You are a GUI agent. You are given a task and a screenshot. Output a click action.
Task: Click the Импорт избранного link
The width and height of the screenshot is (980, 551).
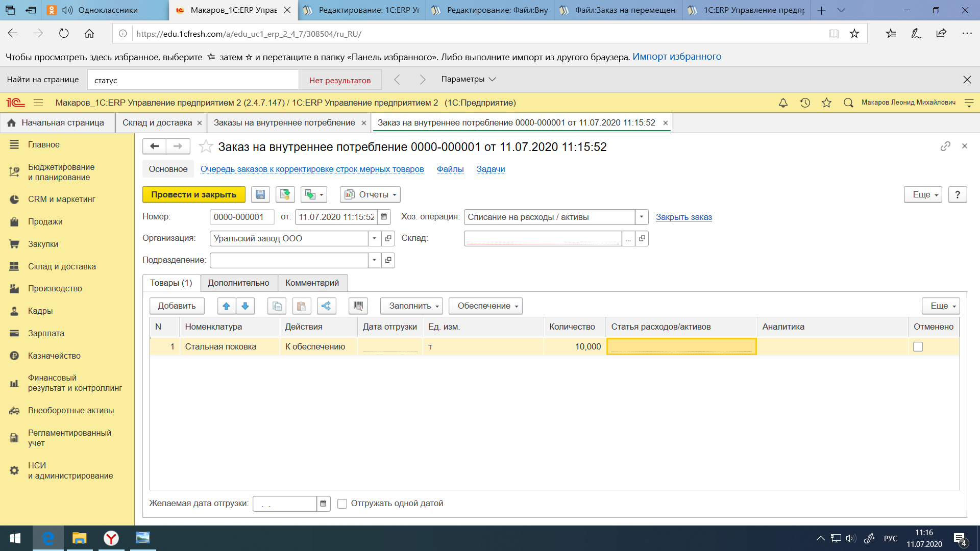[x=677, y=57]
